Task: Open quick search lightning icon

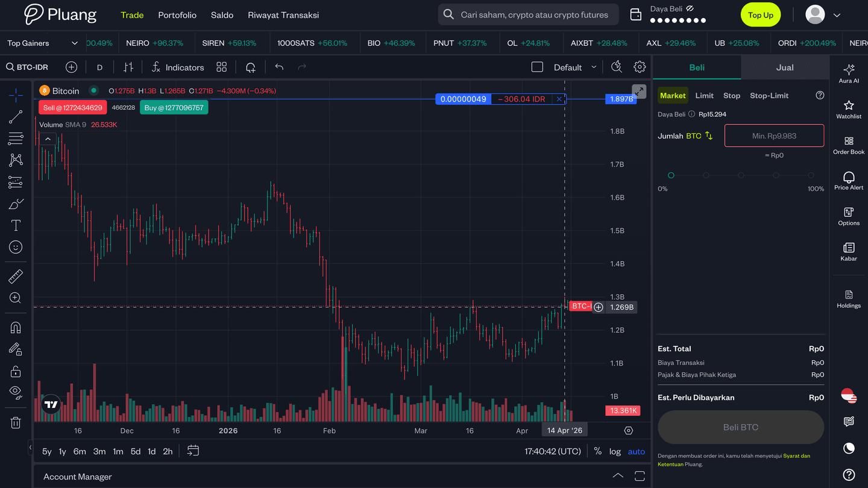Action: click(x=617, y=67)
